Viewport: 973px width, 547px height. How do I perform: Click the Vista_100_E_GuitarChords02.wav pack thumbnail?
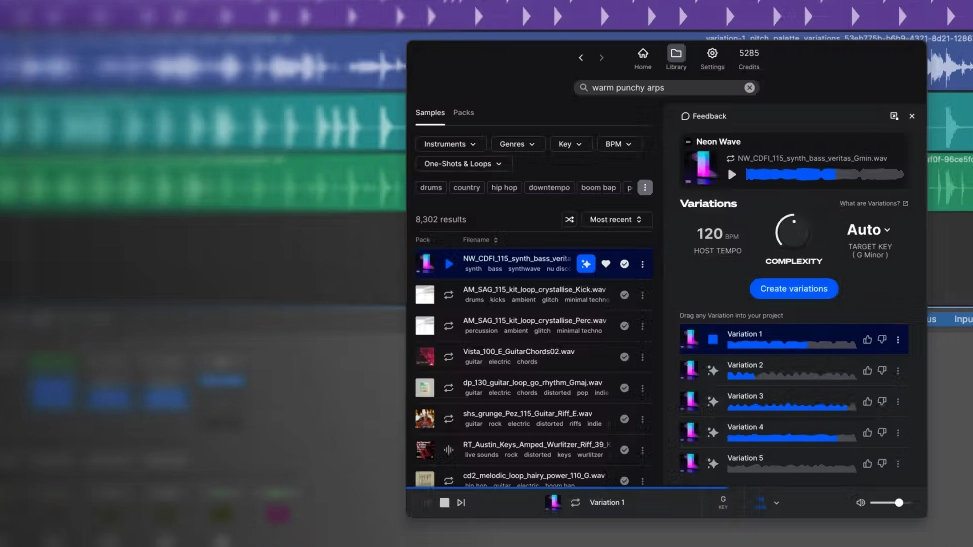tap(425, 356)
